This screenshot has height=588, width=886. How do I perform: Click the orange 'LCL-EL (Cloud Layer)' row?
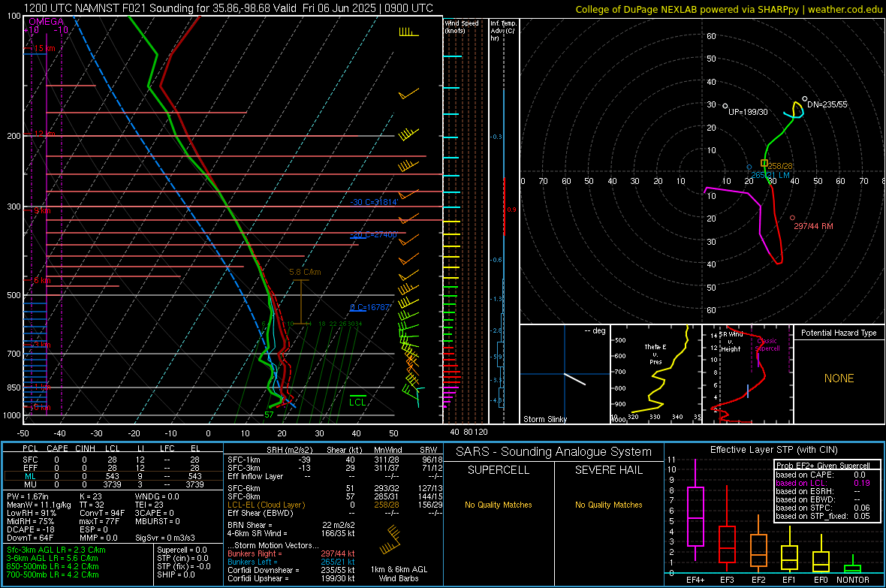[335, 505]
